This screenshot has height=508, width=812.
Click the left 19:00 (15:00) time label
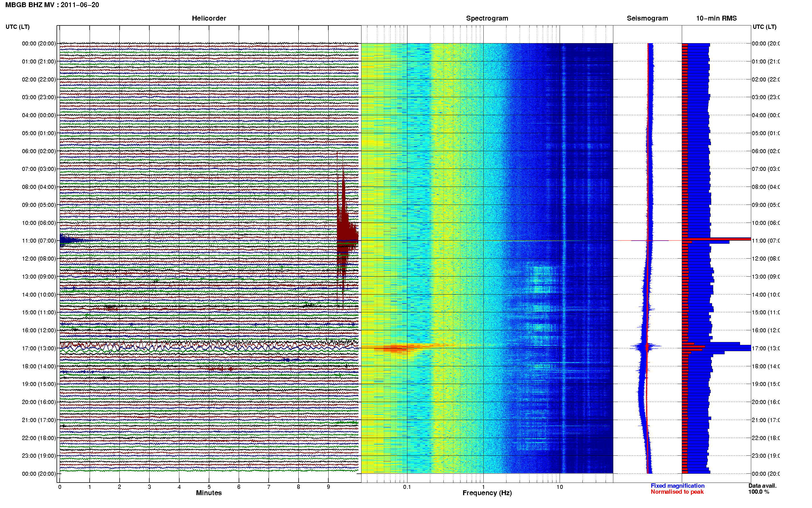pos(39,384)
